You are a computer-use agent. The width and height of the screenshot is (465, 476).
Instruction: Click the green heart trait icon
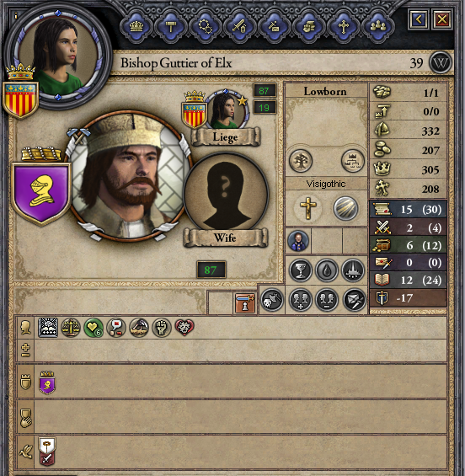[94, 328]
